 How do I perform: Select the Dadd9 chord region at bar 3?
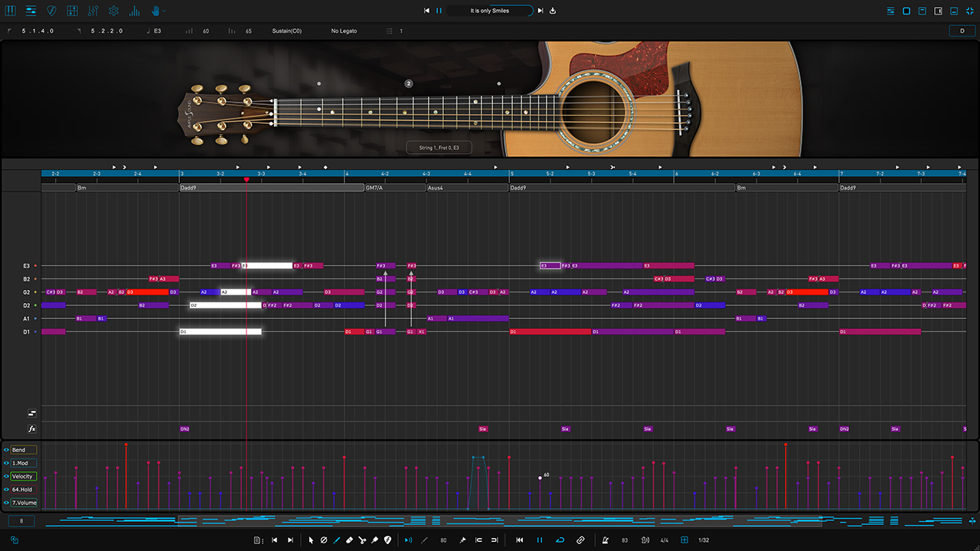(x=272, y=187)
